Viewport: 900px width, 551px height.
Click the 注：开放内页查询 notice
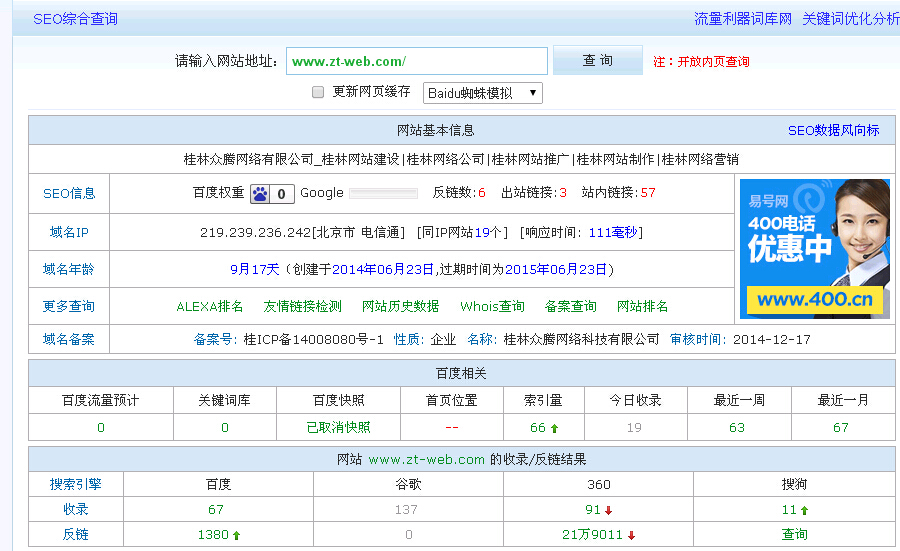[x=701, y=62]
